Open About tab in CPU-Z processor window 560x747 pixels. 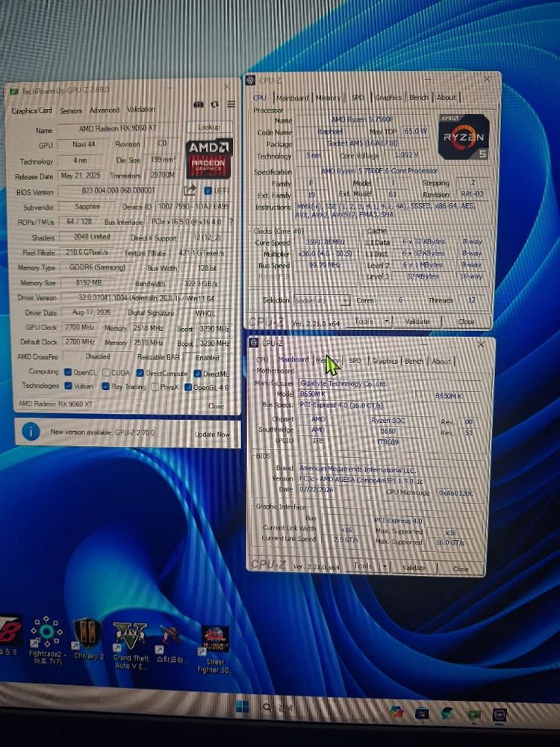(x=447, y=97)
